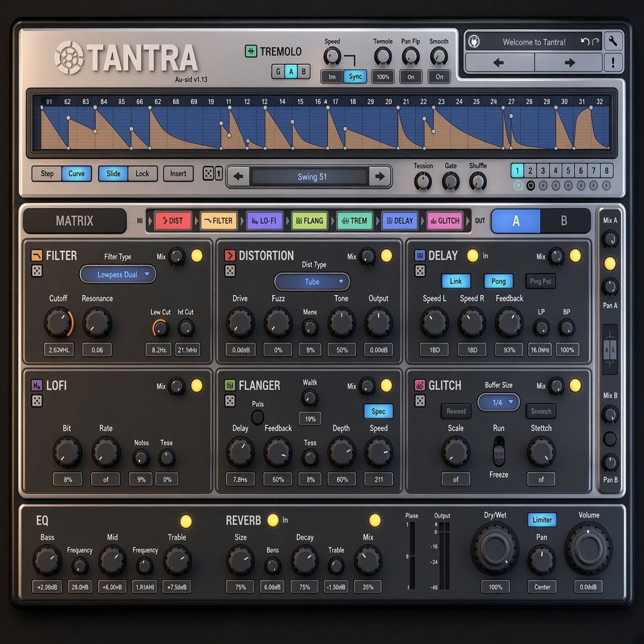
Task: Click the Freeze Run switch in Glitch
Action: [x=499, y=451]
